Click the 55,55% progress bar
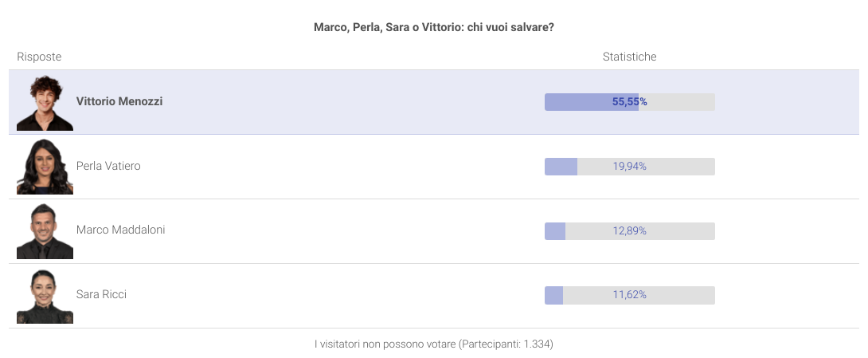868x358 pixels. 629,102
